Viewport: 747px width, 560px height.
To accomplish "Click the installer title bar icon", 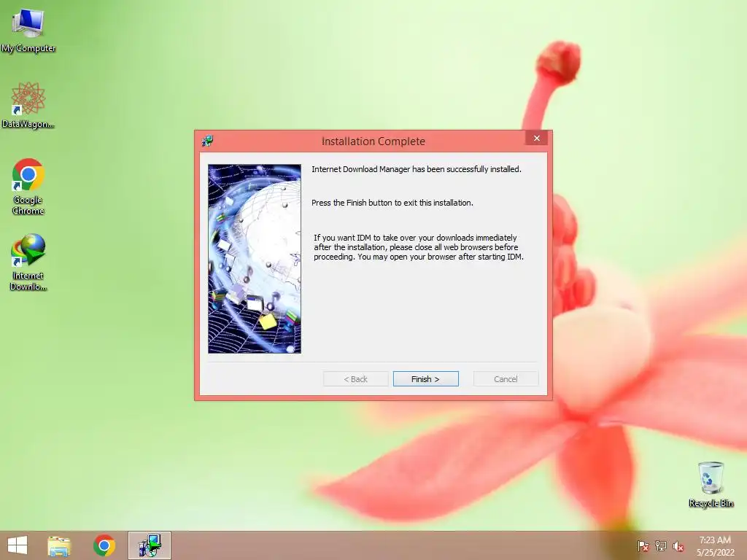I will pos(207,141).
